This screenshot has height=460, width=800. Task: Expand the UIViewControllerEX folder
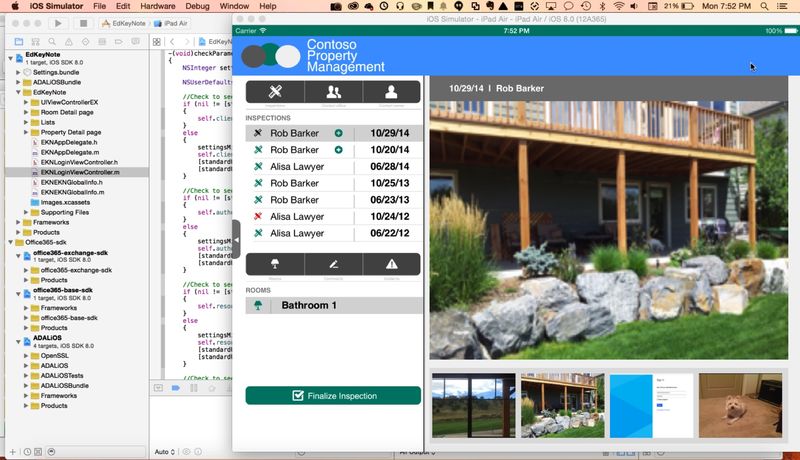[x=26, y=103]
